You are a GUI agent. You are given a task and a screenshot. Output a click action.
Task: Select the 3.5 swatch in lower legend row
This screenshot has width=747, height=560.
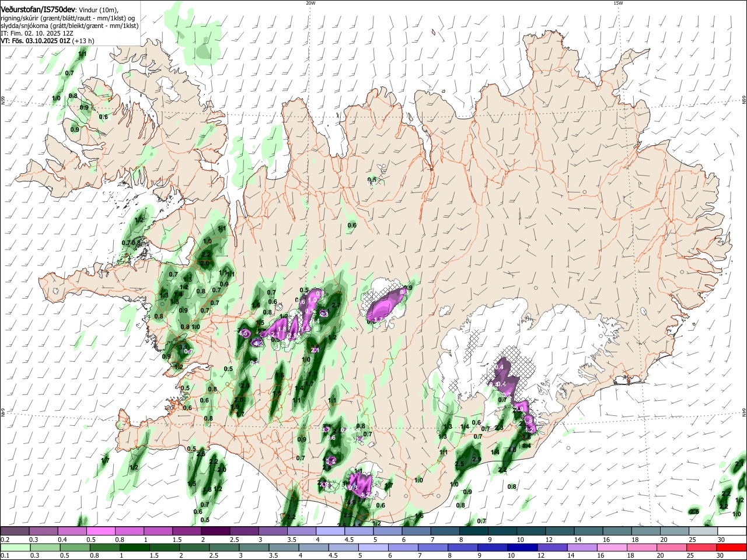(284, 547)
